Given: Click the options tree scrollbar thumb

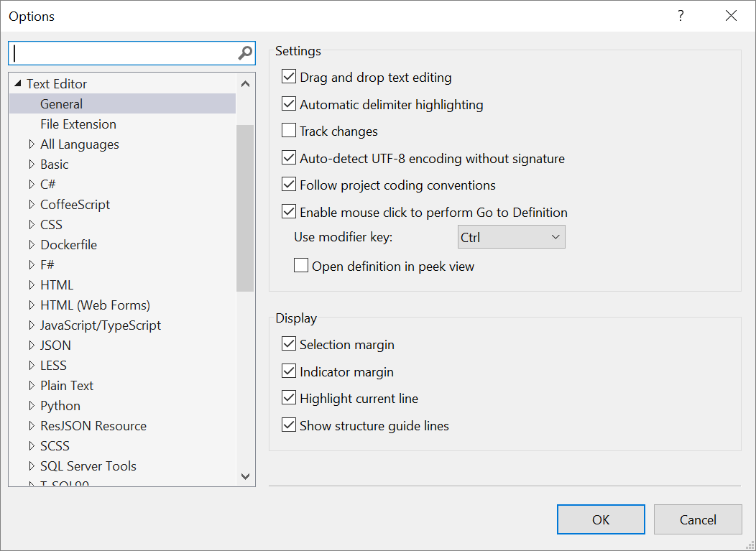Looking at the screenshot, I should coord(245,208).
